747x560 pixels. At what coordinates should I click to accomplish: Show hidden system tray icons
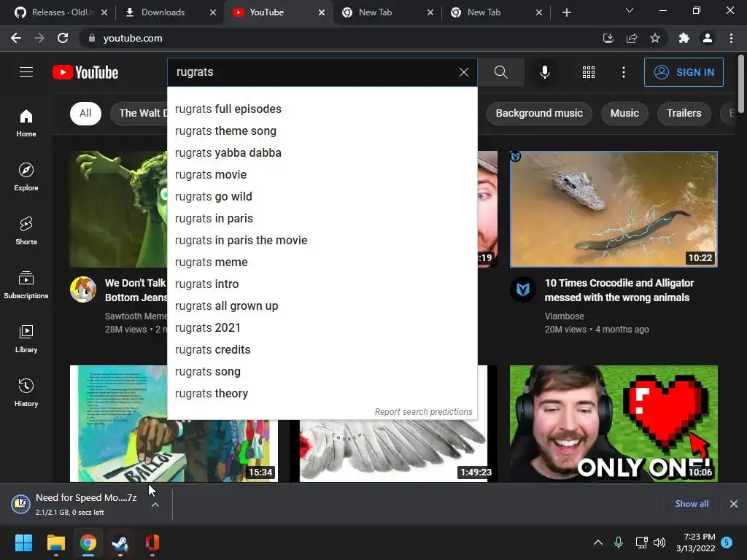[598, 542]
